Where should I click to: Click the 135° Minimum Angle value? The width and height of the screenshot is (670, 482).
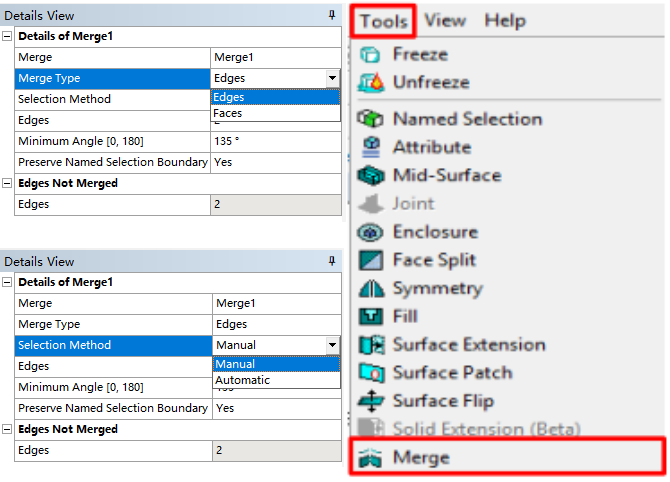276,141
